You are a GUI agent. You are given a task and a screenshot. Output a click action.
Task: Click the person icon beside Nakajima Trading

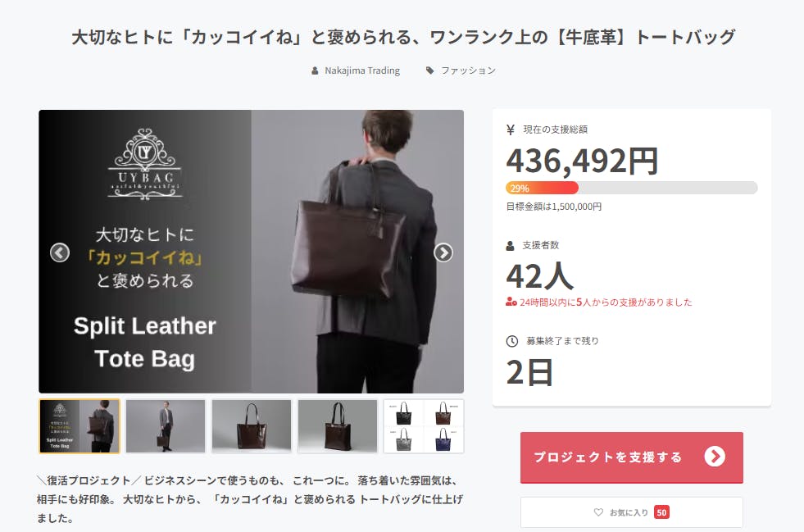pyautogui.click(x=315, y=70)
